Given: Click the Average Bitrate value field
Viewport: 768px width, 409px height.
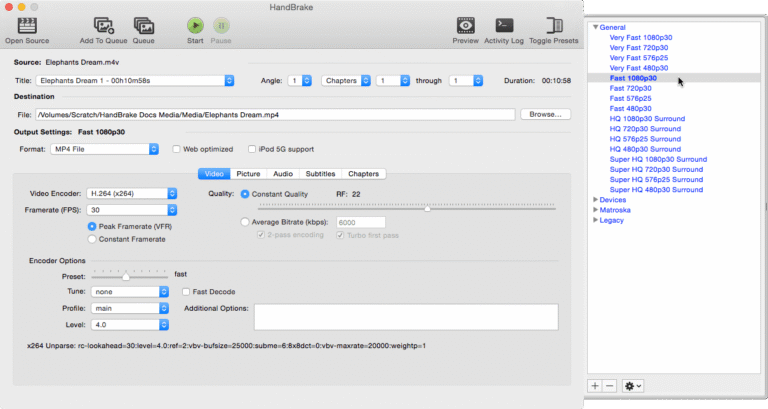Looking at the screenshot, I should (360, 222).
